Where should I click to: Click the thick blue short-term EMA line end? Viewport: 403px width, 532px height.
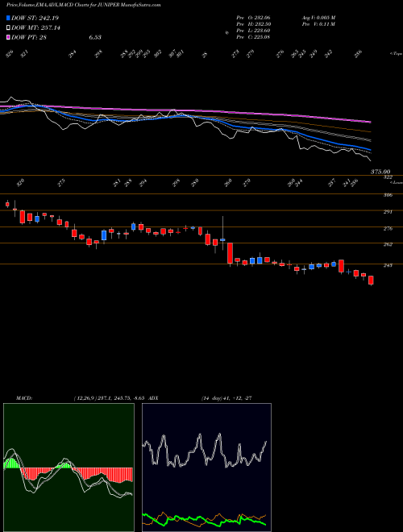pos(370,150)
